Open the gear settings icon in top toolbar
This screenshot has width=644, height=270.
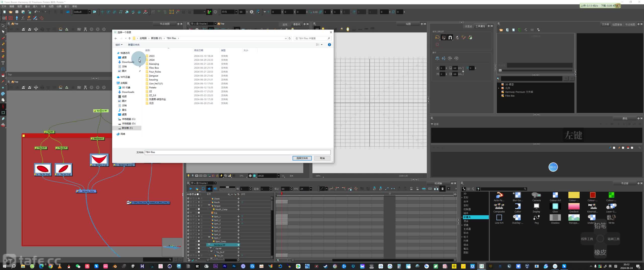252,12
